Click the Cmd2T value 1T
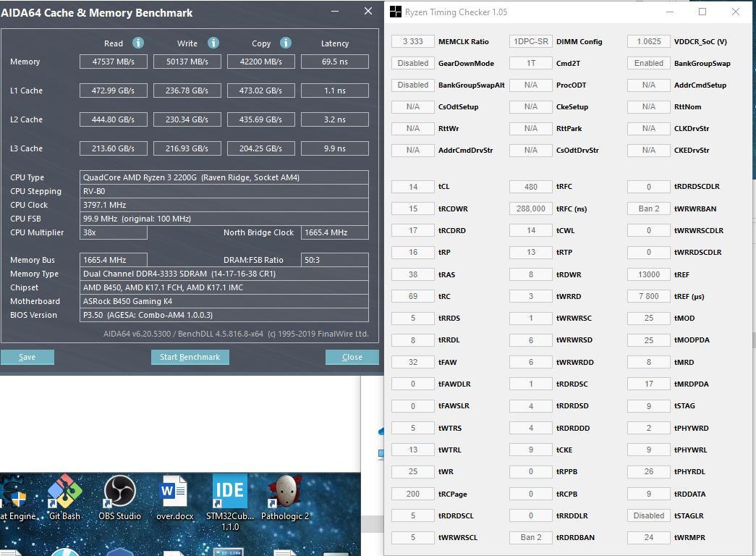Viewport: 756px width, 556px height. (x=531, y=63)
